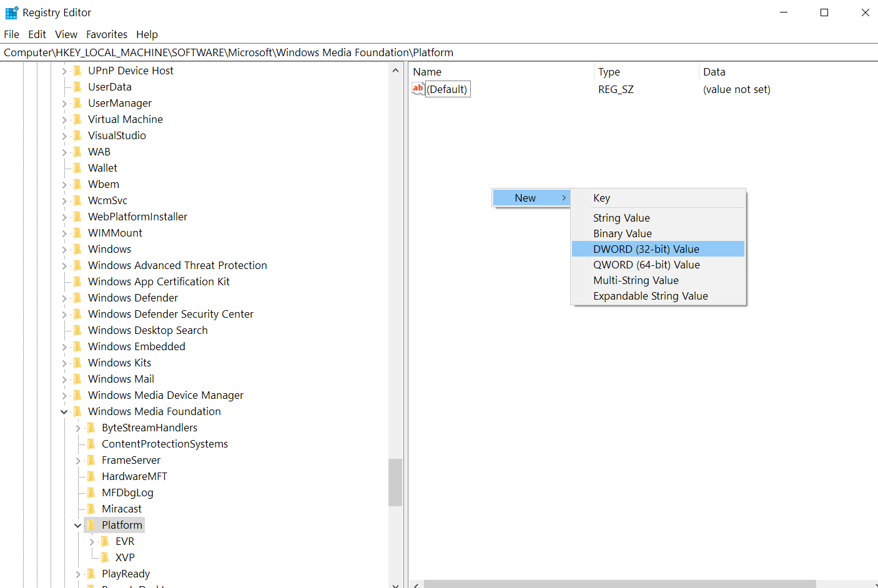Click the Platform folder icon in tree

pos(91,525)
